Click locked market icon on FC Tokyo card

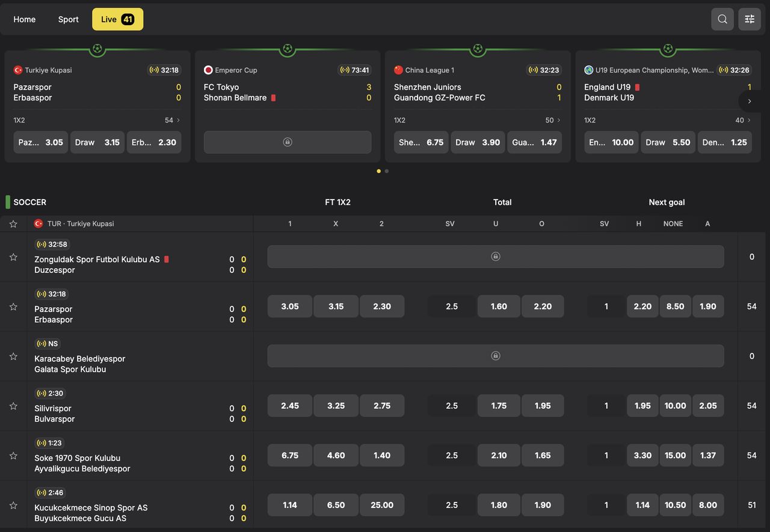(288, 142)
